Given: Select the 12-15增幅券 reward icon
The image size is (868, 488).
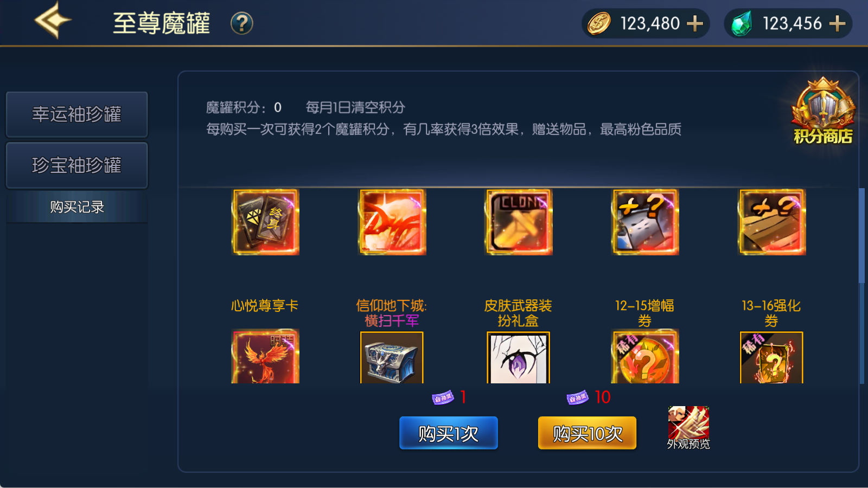Looking at the screenshot, I should tap(645, 222).
